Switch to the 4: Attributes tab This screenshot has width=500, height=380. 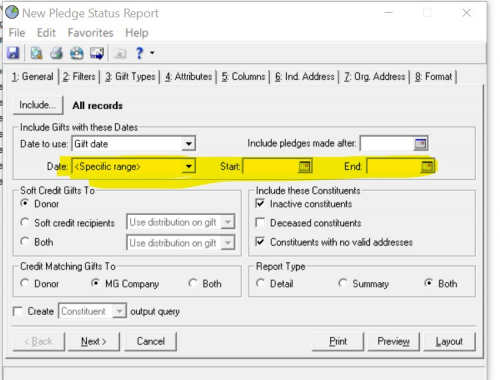(188, 77)
